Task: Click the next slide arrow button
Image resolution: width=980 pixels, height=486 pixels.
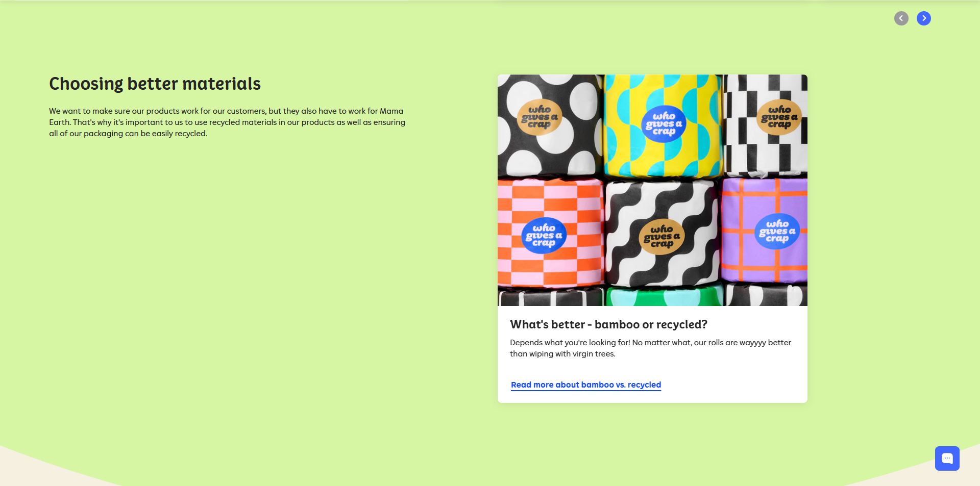Action: 924,18
